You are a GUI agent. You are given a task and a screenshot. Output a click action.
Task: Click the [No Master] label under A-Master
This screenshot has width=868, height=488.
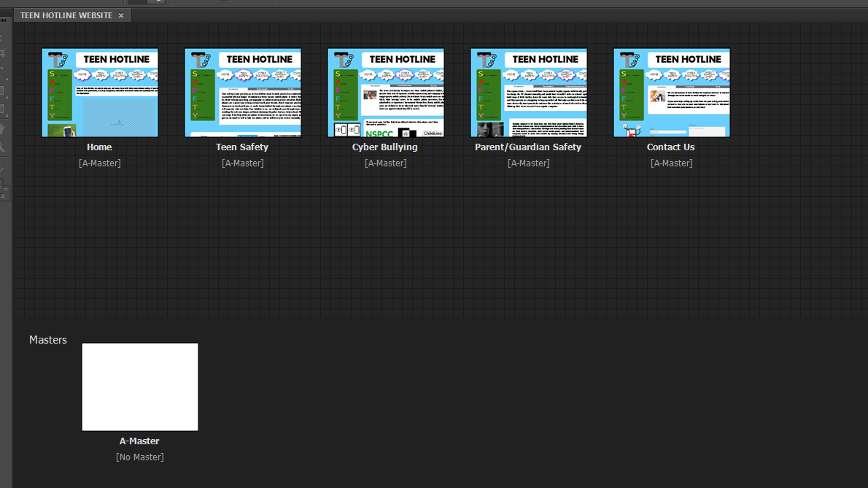tap(140, 457)
